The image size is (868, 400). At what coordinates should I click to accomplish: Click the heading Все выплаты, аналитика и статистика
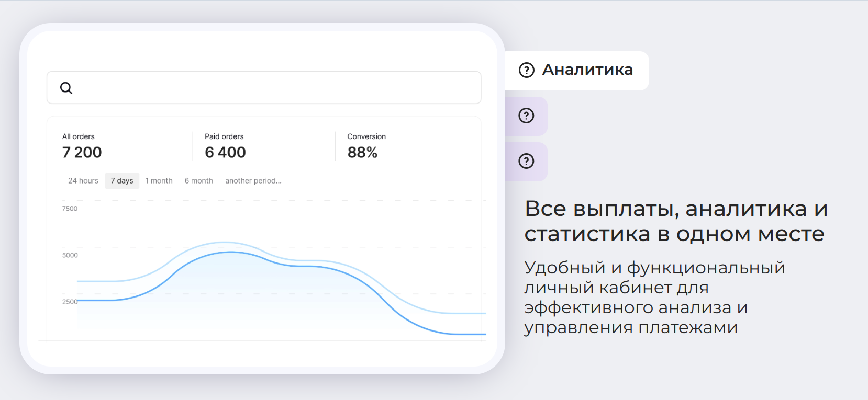click(x=675, y=221)
